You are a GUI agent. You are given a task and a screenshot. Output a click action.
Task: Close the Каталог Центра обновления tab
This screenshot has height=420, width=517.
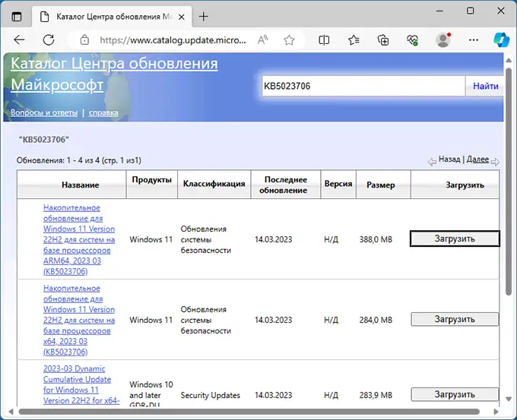point(182,17)
